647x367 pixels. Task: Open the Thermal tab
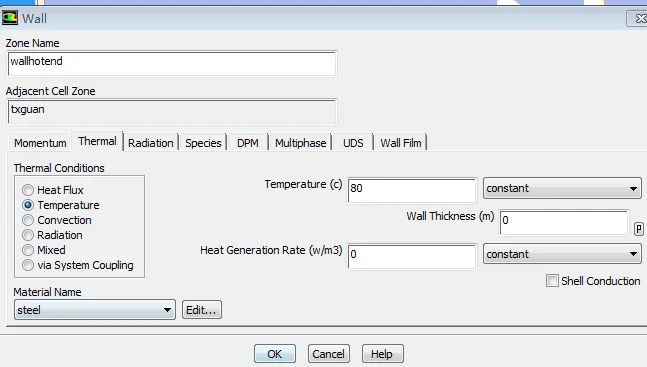point(97,141)
